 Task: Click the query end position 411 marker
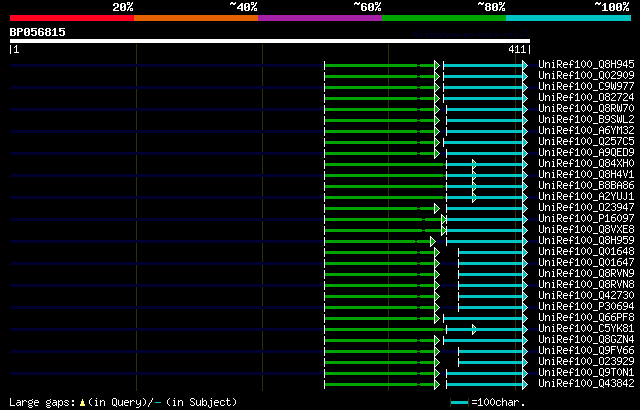pyautogui.click(x=517, y=49)
